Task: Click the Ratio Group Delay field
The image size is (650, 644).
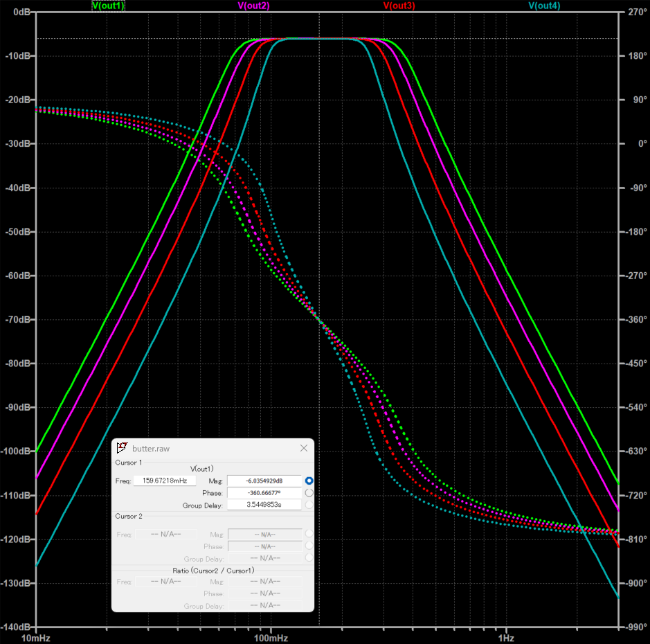Action: [x=265, y=605]
